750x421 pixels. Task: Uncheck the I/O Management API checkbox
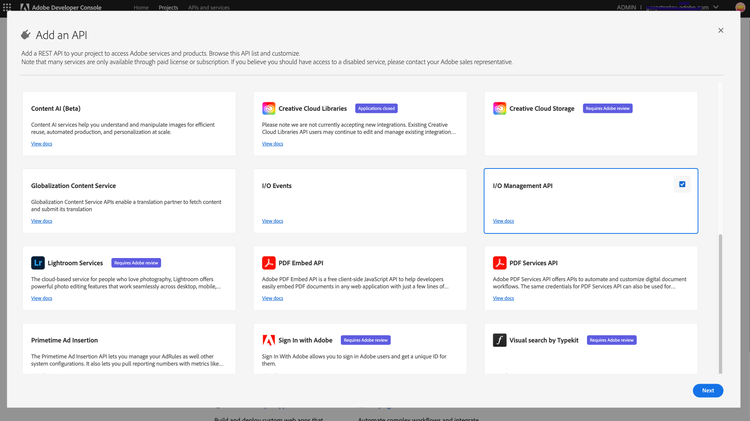click(x=682, y=184)
